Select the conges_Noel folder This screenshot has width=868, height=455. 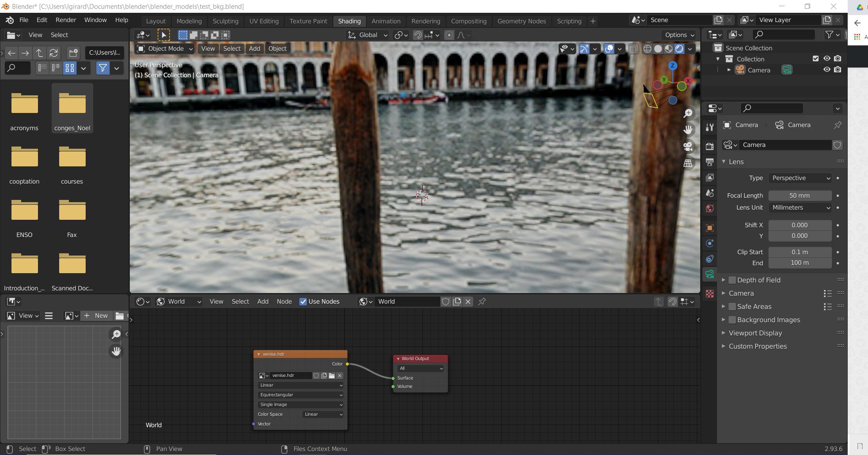72,109
